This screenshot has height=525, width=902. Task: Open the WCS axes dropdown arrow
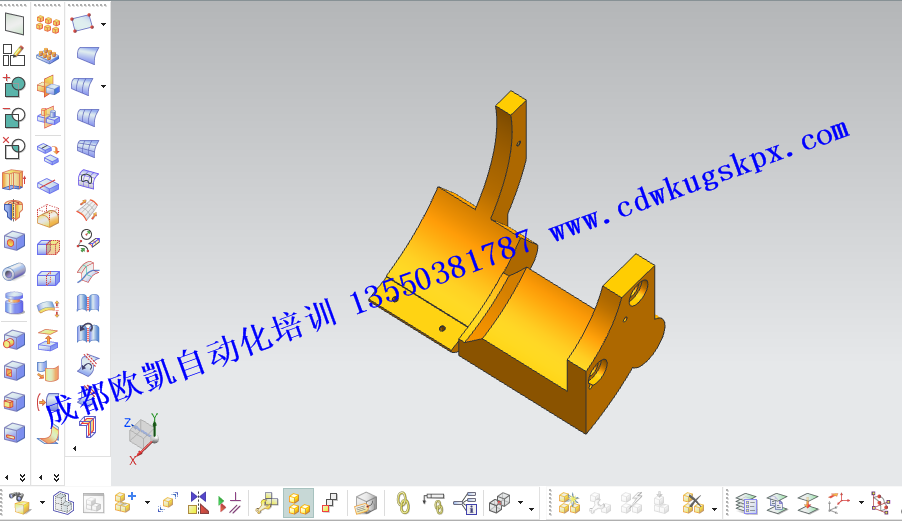[x=861, y=503]
